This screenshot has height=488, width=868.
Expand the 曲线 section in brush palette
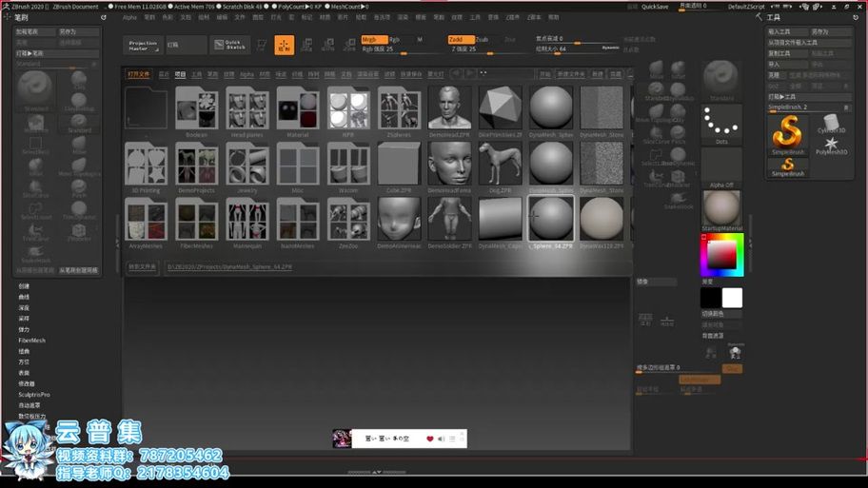24,297
